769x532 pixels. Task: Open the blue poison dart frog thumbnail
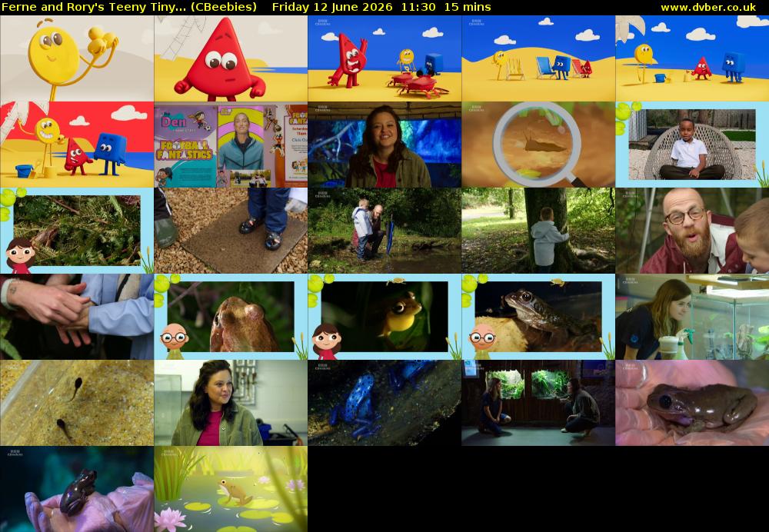[384, 403]
